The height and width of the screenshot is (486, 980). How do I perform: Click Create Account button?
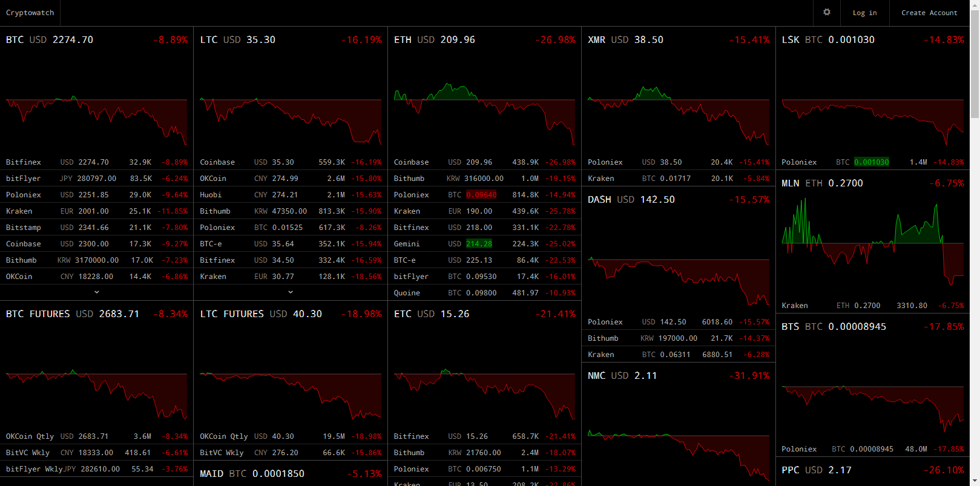tap(929, 13)
